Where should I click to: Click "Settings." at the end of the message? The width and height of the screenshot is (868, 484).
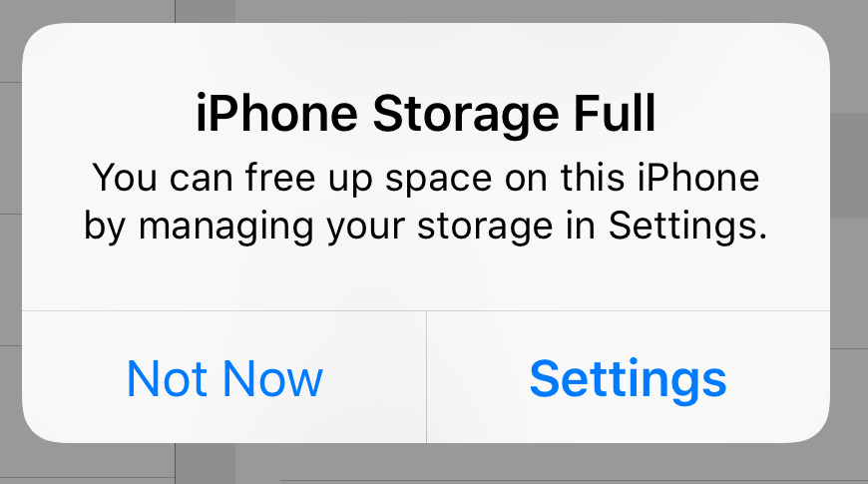[688, 227]
